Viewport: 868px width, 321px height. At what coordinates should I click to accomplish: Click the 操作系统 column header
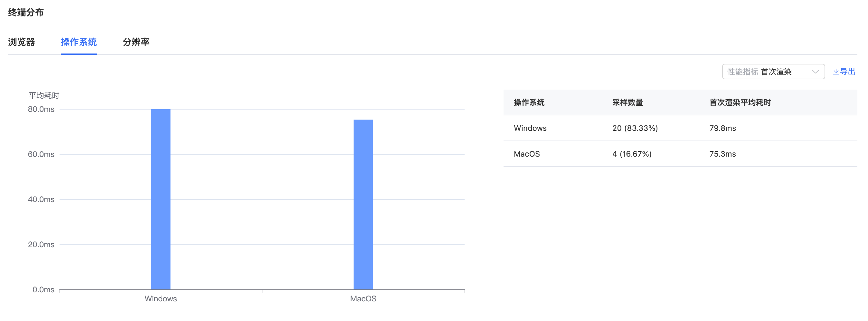pos(529,102)
